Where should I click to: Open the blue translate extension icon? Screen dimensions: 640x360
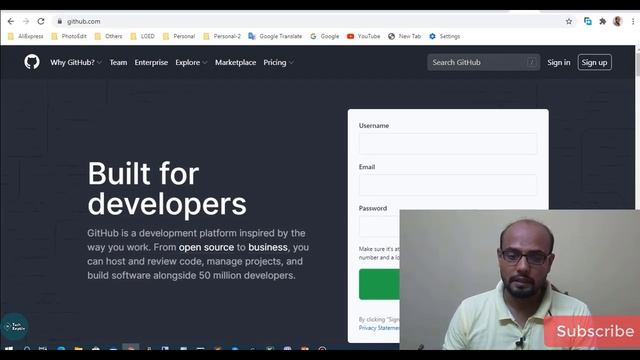pyautogui.click(x=588, y=21)
